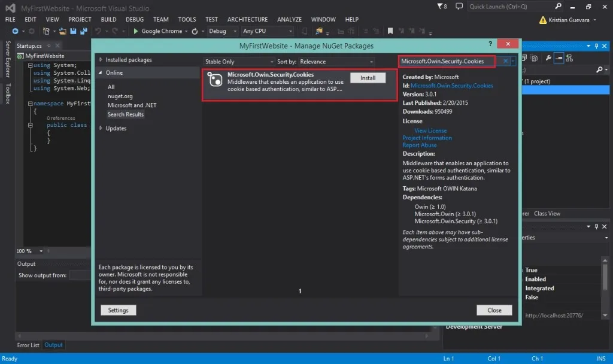This screenshot has width=613, height=364.
Task: Open the feedback speech-bubble icon
Action: [459, 6]
